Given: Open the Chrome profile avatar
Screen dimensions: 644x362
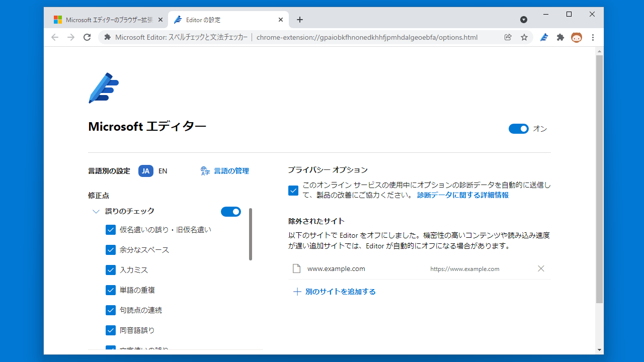Looking at the screenshot, I should point(577,37).
